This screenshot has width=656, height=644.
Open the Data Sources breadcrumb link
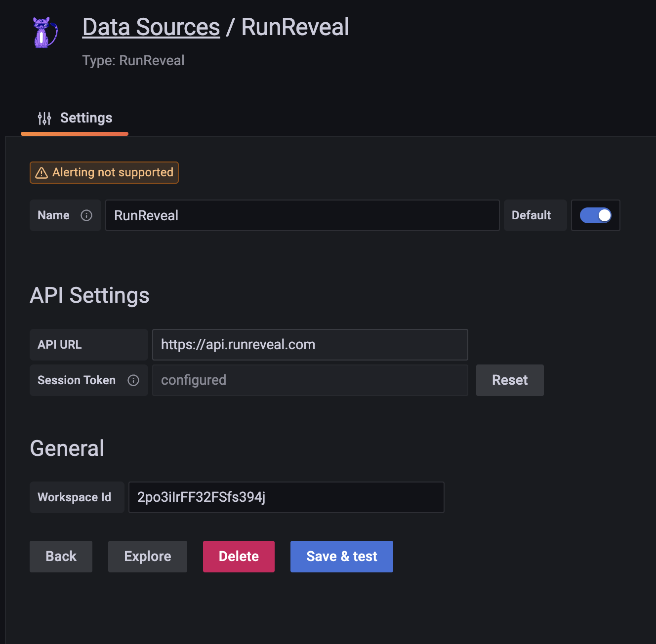click(151, 27)
